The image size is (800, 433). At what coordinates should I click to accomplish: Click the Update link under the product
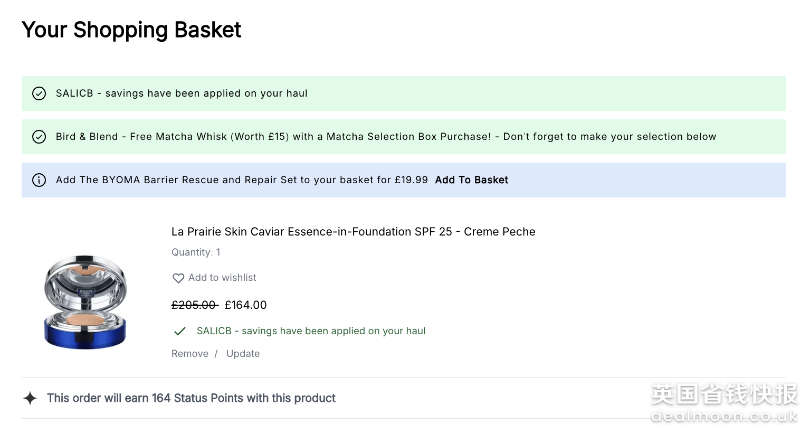click(243, 354)
